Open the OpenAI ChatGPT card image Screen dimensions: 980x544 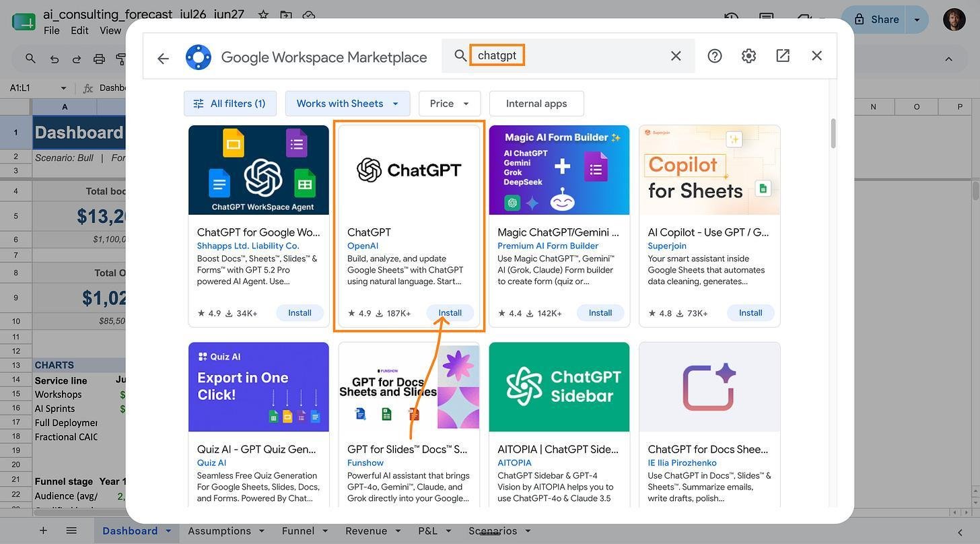[409, 170]
